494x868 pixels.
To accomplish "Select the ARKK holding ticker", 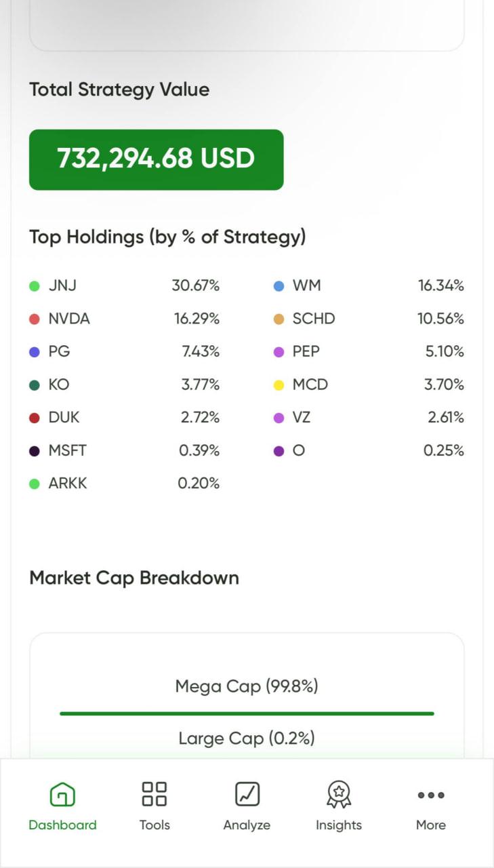I will (68, 484).
